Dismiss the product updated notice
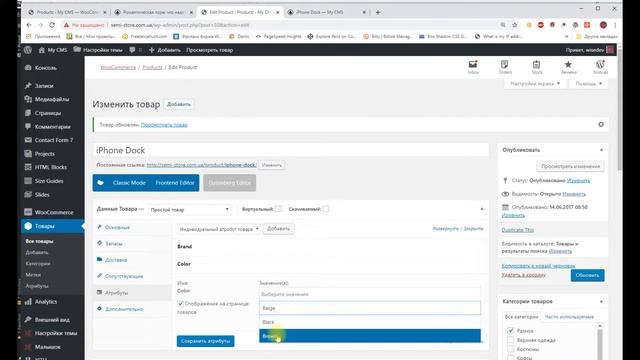This screenshot has height=360, width=640. click(601, 124)
